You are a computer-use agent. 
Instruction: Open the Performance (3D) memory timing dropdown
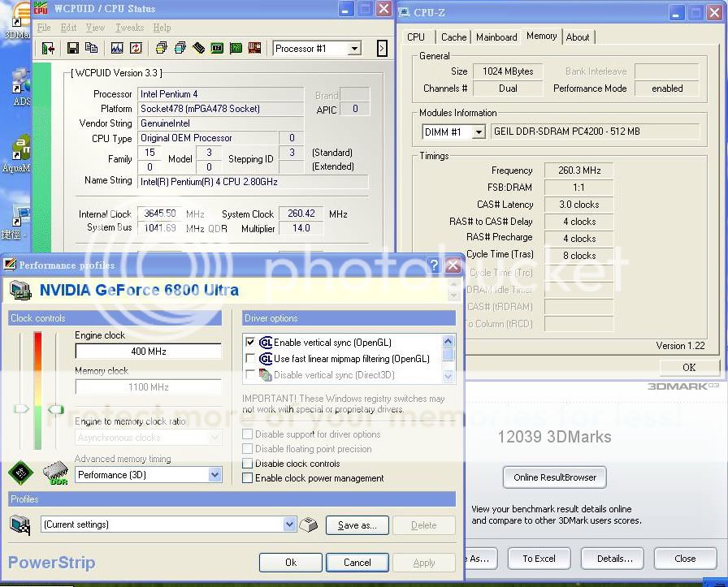pos(214,475)
